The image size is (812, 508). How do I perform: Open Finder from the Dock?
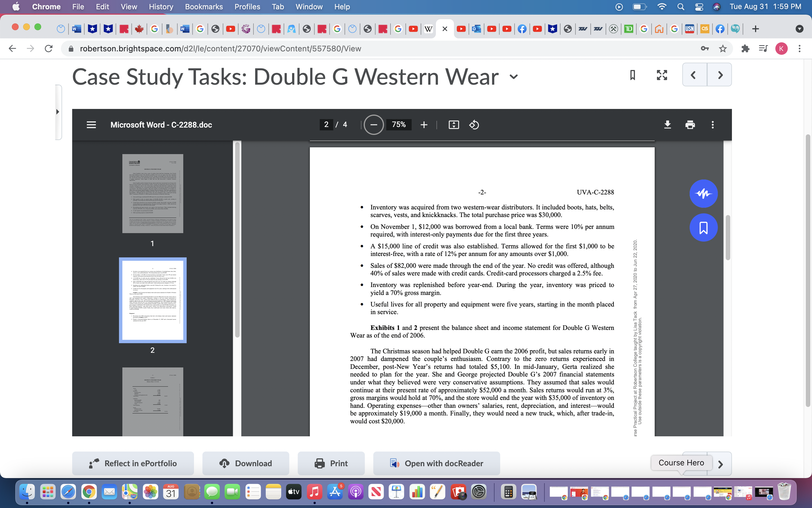27,492
